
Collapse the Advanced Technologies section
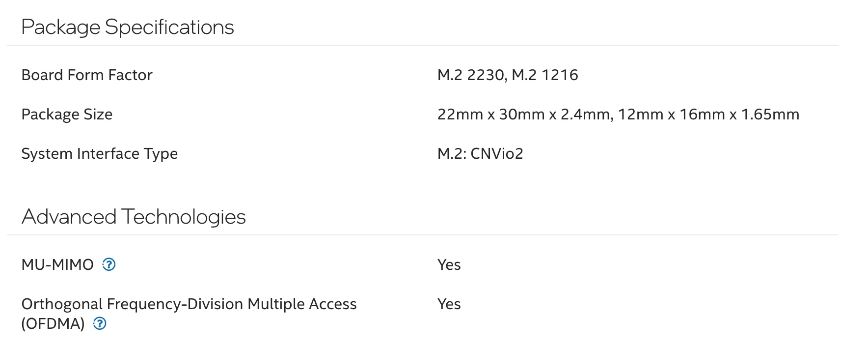point(134,216)
